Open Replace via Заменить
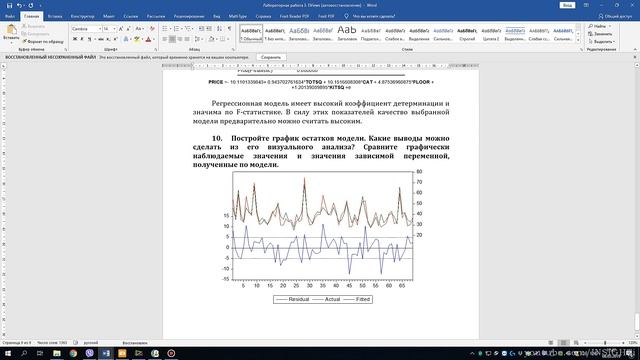 (x=600, y=34)
